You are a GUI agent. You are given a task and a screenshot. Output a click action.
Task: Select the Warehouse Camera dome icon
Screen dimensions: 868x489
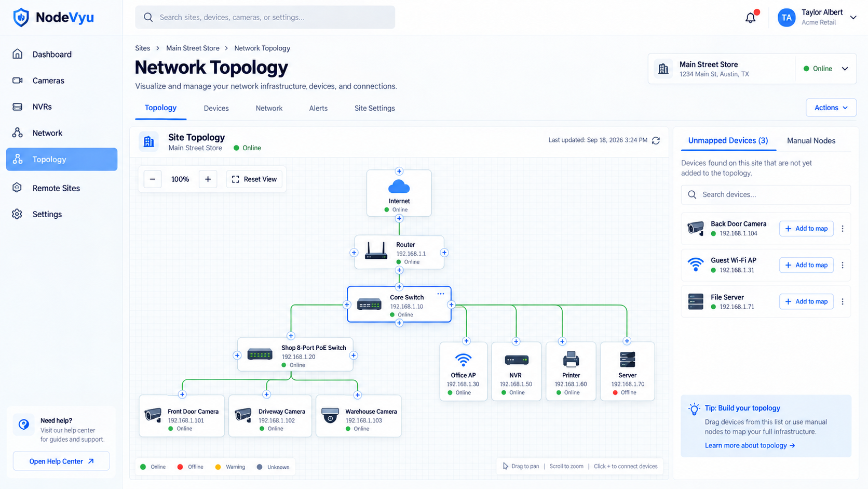330,415
